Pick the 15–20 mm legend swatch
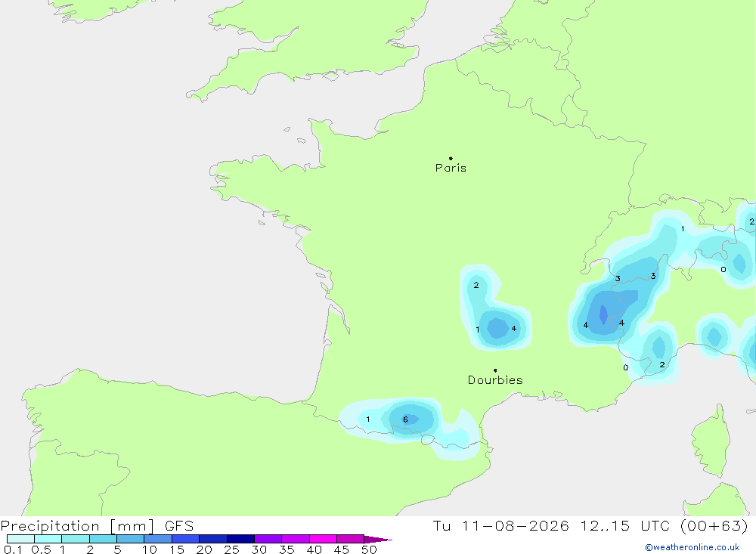The width and height of the screenshot is (756, 554). pos(185,539)
